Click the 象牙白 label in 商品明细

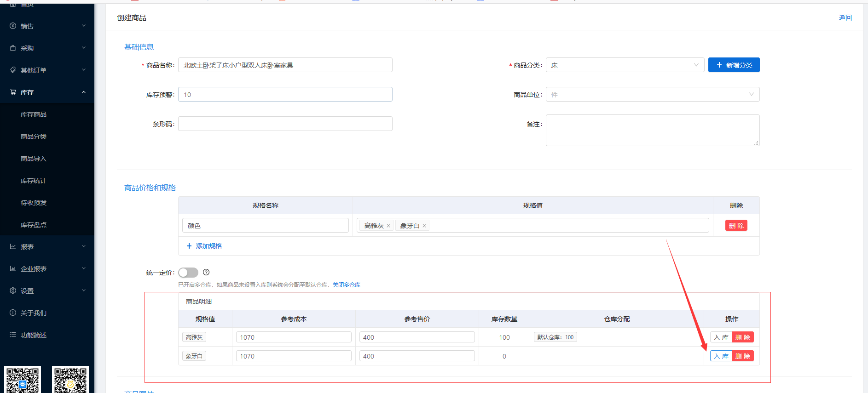(x=194, y=356)
